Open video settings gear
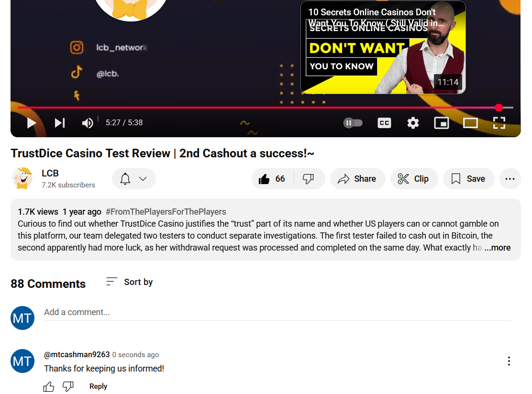Viewport: 532px width, 394px height. [x=413, y=123]
